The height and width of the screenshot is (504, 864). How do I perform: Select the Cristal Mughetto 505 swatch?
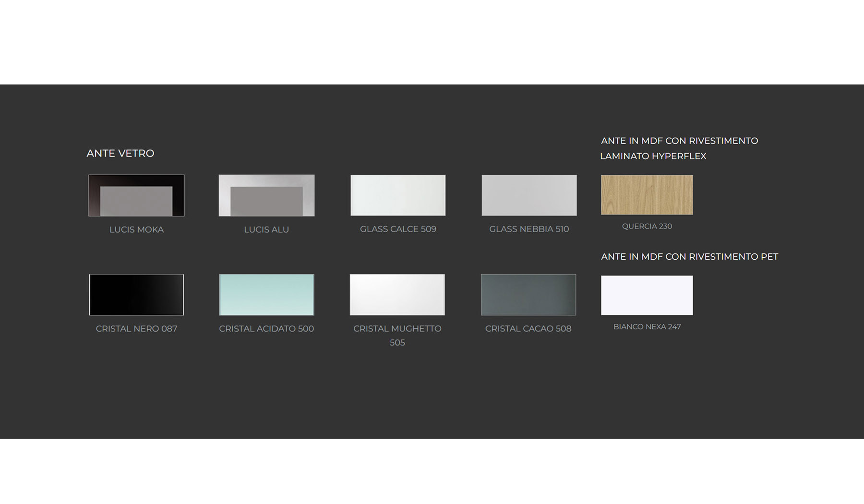(x=397, y=295)
